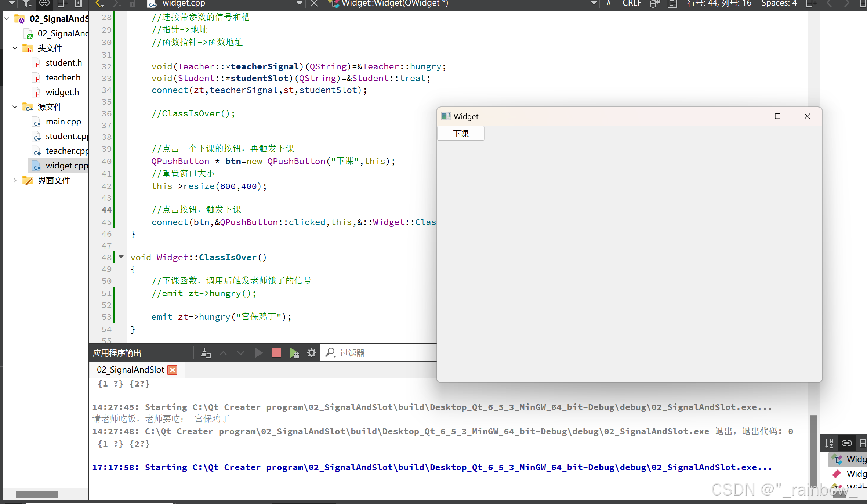Click the yellow go-back navigation arrow
This screenshot has height=504, width=867.
[x=99, y=4]
